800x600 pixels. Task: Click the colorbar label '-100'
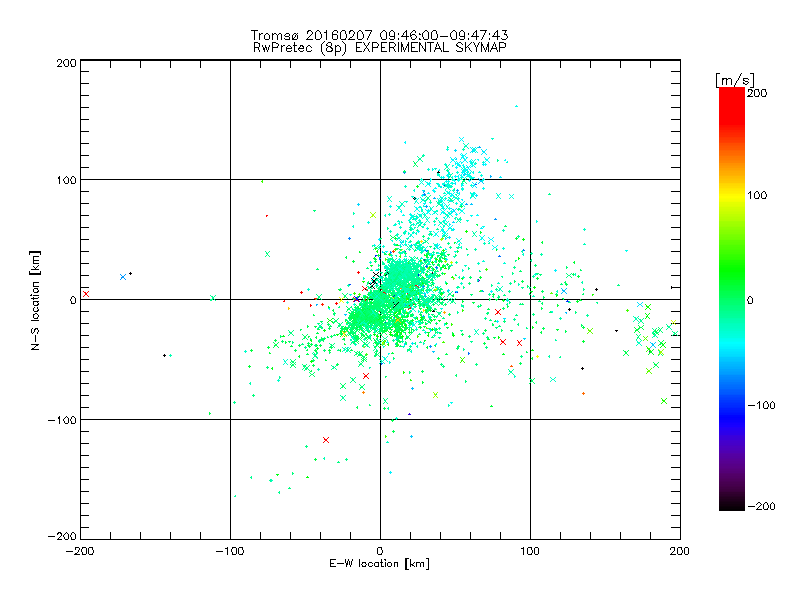pos(761,405)
